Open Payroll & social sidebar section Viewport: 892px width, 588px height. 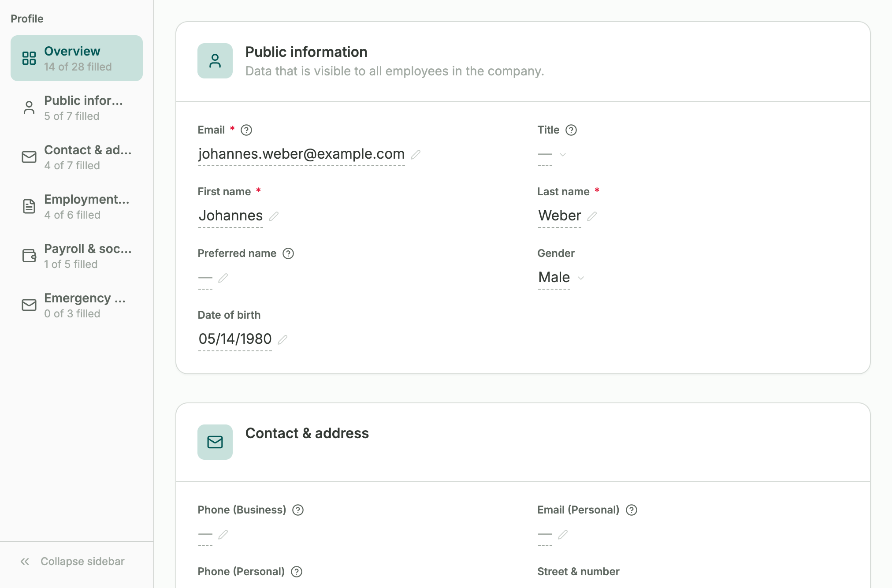[77, 256]
